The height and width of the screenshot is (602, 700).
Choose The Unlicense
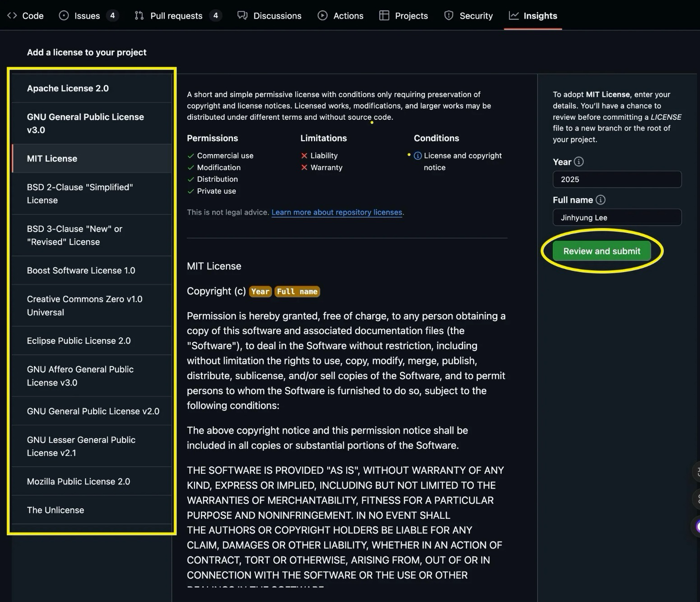click(x=92, y=510)
